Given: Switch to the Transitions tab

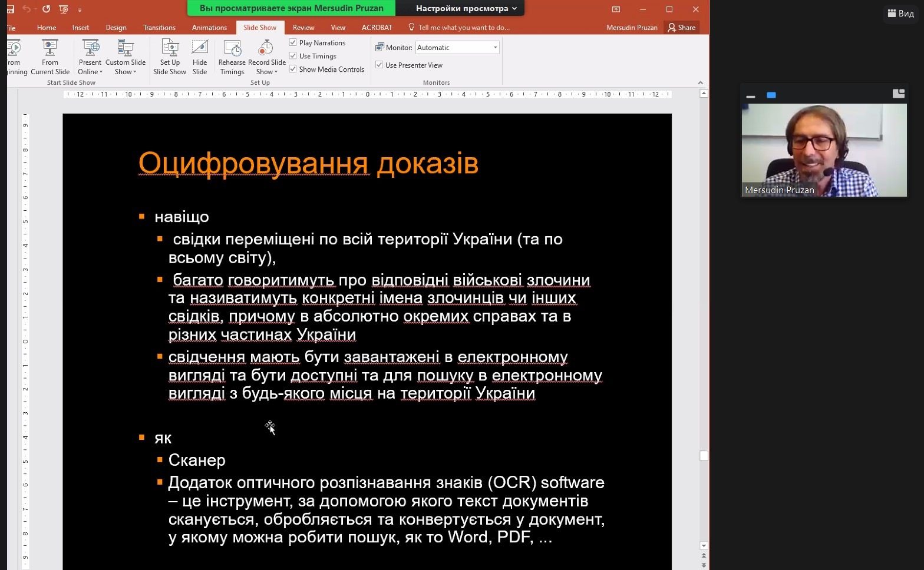Looking at the screenshot, I should point(159,28).
